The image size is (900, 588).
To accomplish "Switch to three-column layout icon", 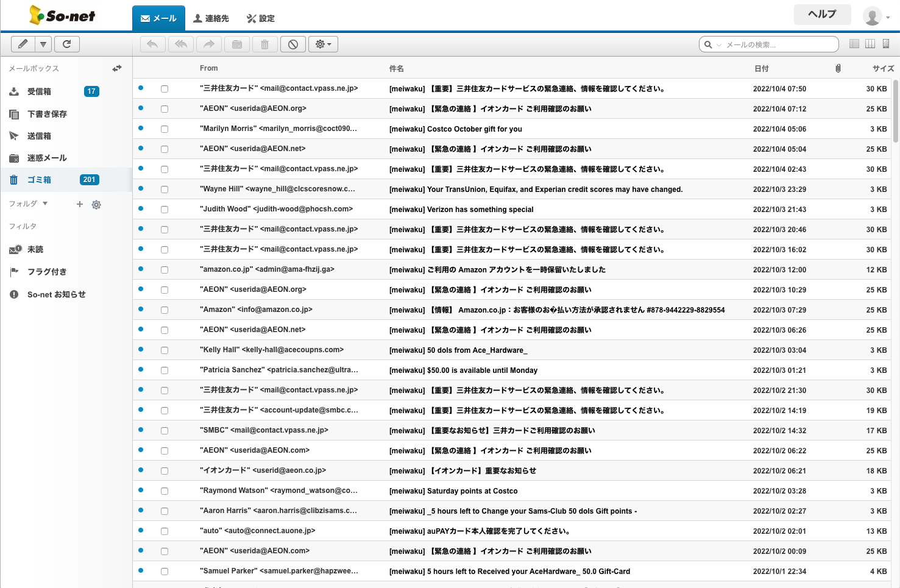I will click(870, 44).
